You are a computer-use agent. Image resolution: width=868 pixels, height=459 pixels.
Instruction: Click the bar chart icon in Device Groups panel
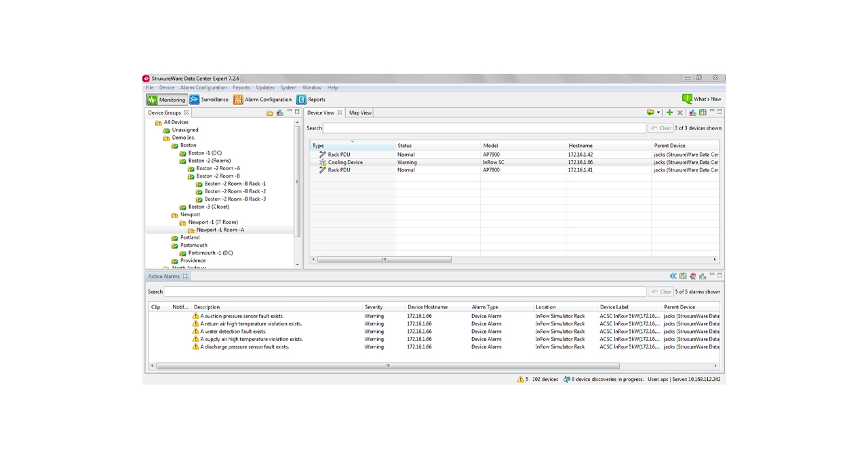coord(279,113)
